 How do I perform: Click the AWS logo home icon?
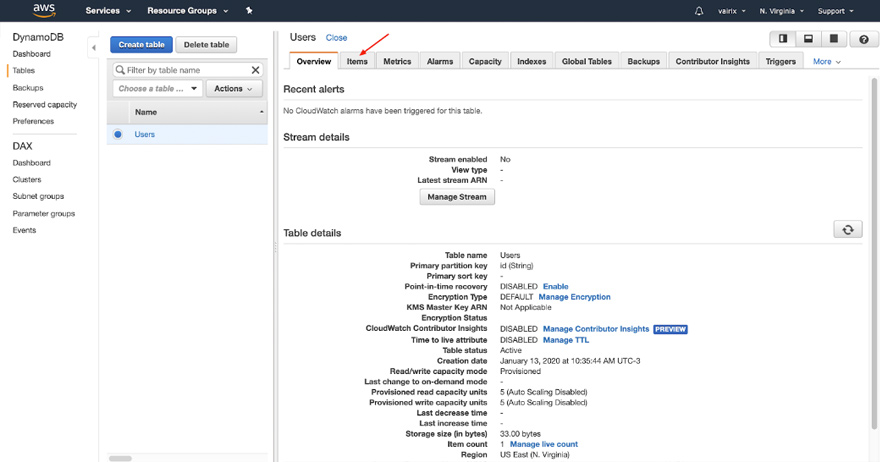point(44,10)
